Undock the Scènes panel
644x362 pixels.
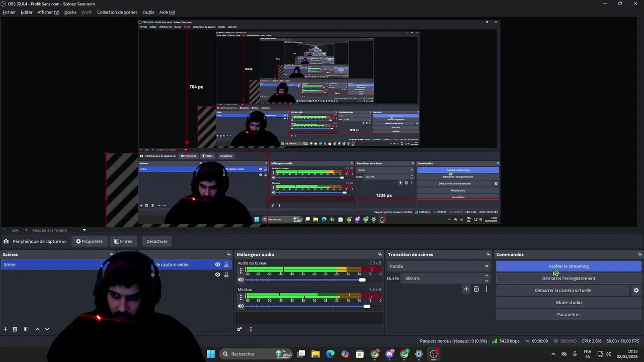[x=112, y=254]
